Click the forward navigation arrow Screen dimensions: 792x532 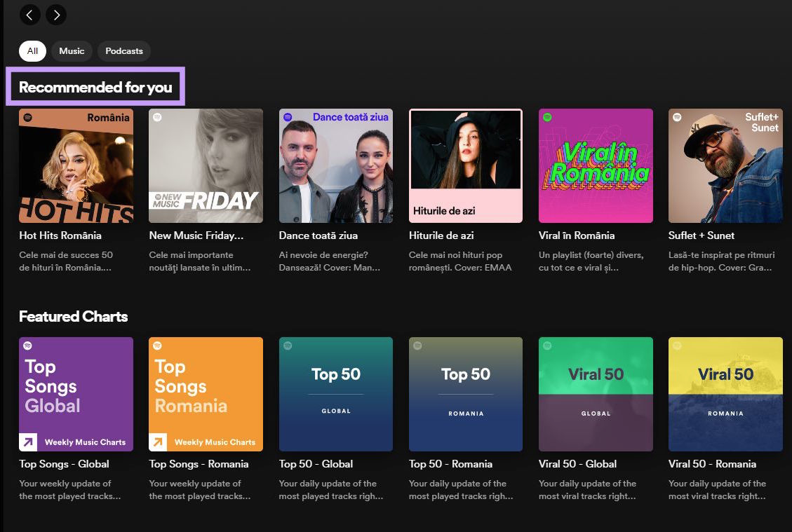[56, 15]
